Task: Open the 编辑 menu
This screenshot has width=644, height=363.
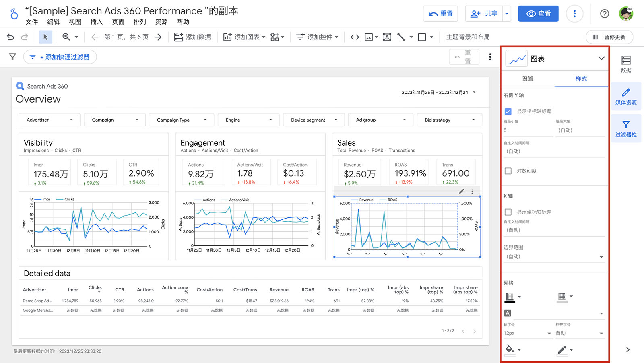Action: point(53,22)
